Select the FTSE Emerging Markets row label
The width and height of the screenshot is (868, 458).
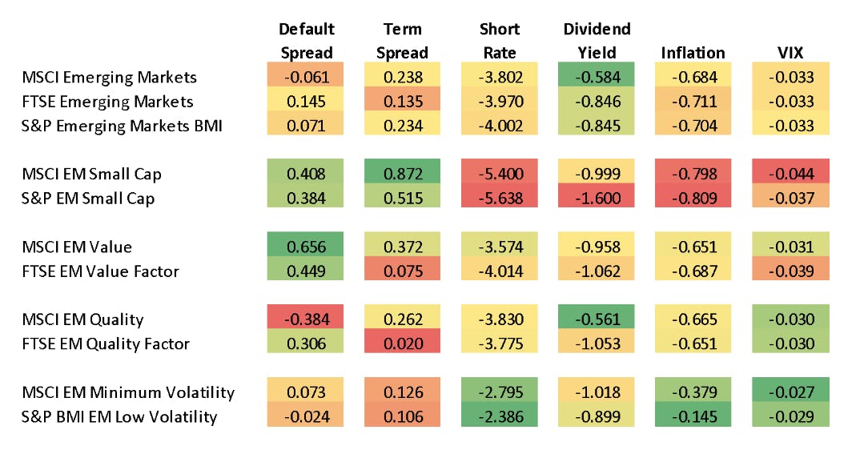click(x=108, y=102)
